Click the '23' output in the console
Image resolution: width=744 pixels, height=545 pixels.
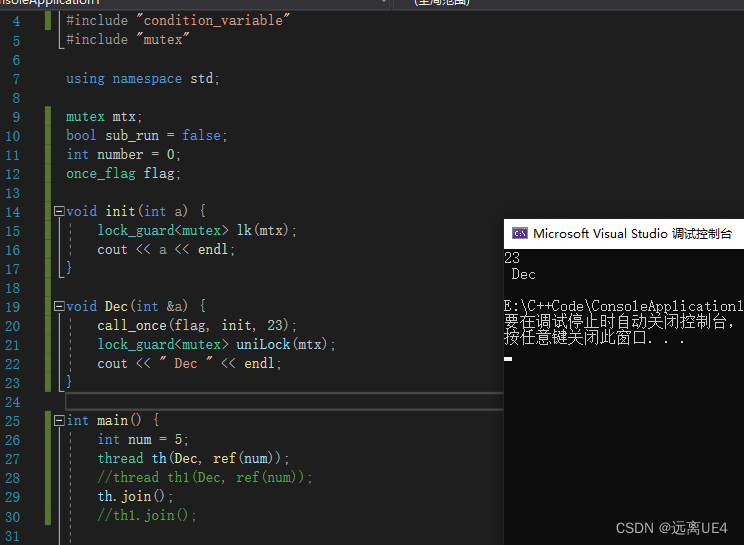coord(512,258)
